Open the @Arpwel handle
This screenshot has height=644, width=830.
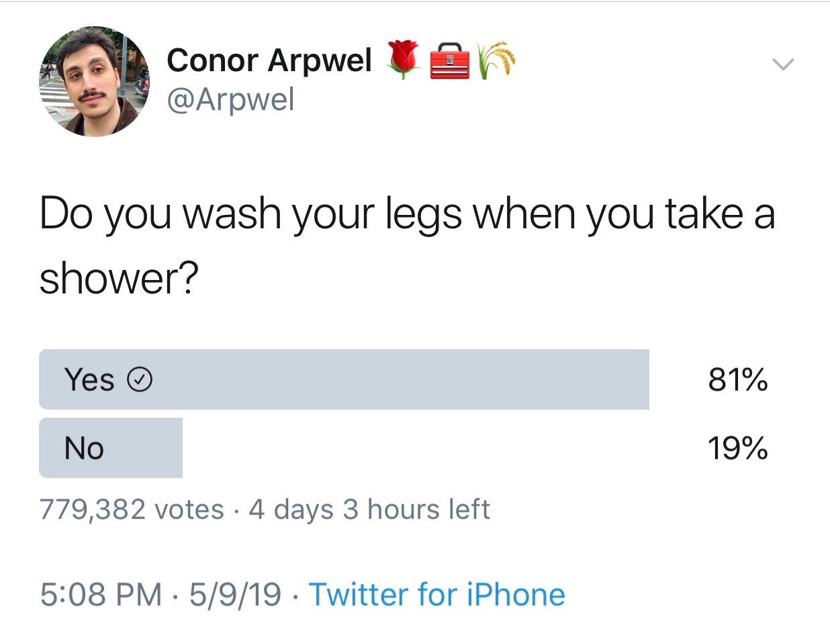(230, 100)
